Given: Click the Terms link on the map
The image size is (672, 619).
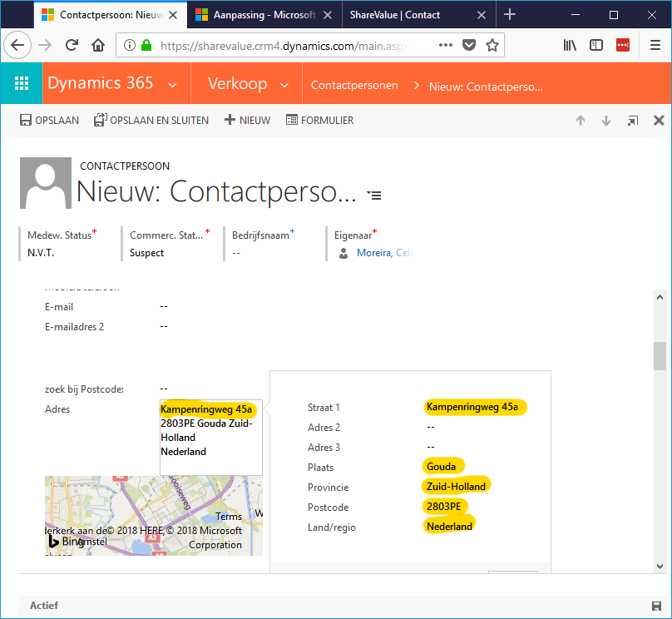Looking at the screenshot, I should click(x=229, y=517).
